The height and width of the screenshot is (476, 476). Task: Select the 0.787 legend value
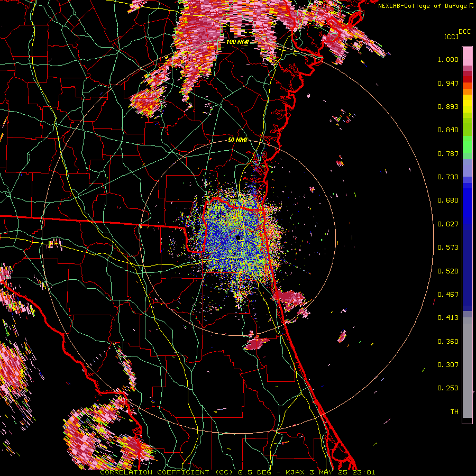[x=448, y=153]
